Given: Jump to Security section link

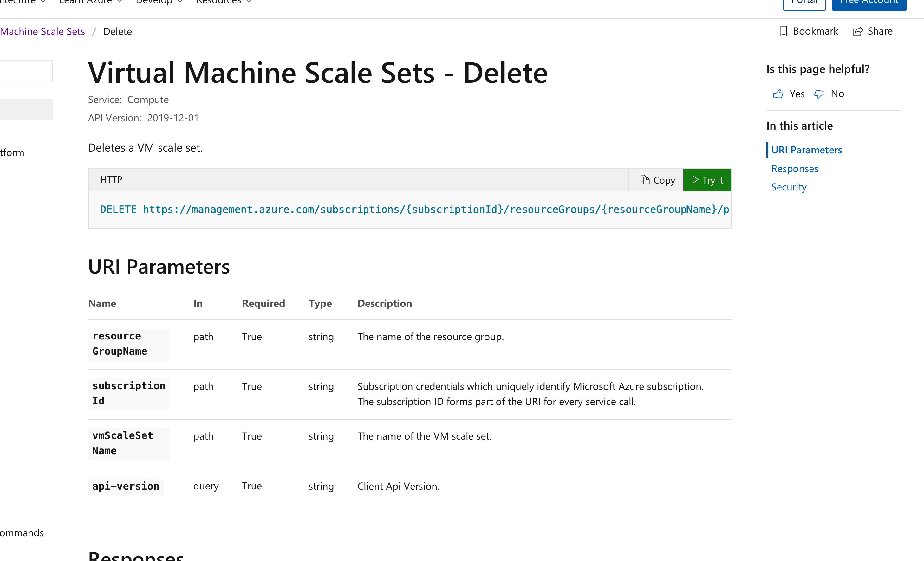Looking at the screenshot, I should click(789, 187).
